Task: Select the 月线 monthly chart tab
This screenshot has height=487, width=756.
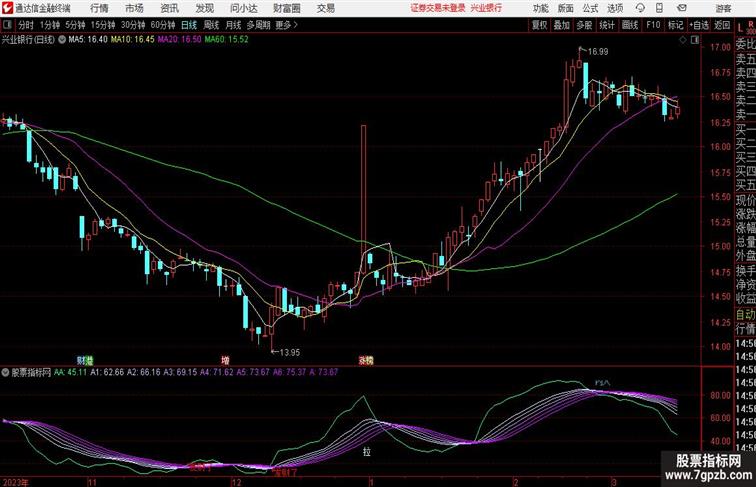Action: [x=233, y=25]
